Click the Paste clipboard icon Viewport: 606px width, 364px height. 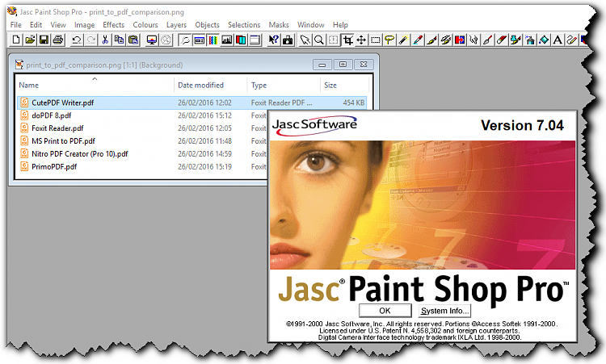133,40
